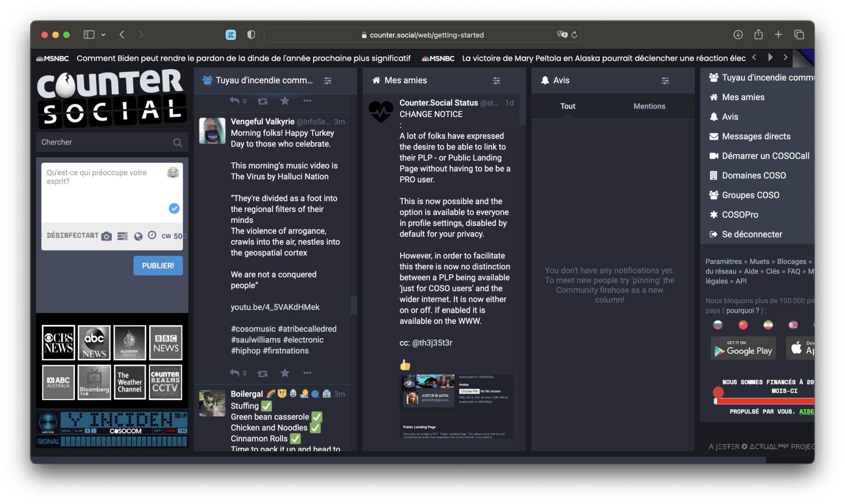Image resolution: width=845 pixels, height=504 pixels.
Task: Open the FAQ link
Action: pos(794,271)
